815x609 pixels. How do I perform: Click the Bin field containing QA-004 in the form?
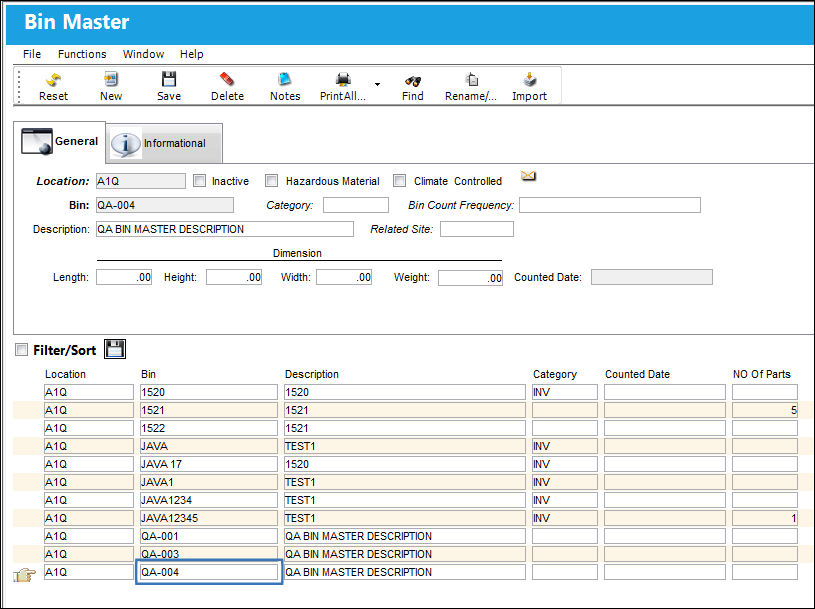[165, 205]
